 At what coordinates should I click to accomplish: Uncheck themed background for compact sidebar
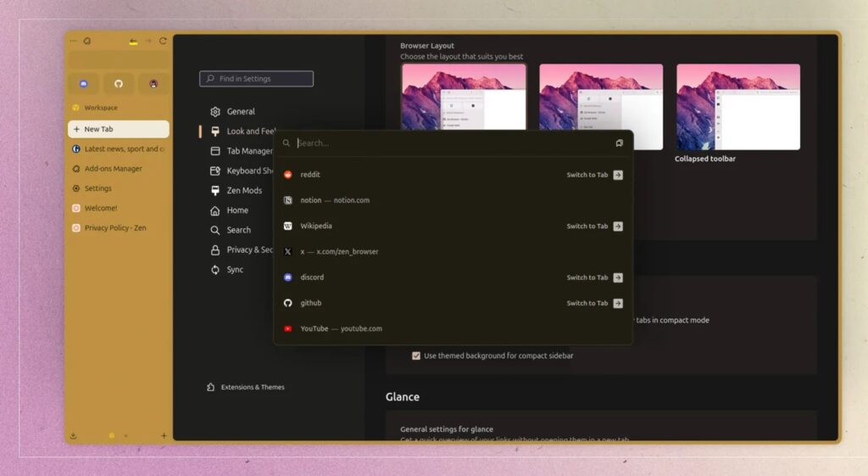416,356
